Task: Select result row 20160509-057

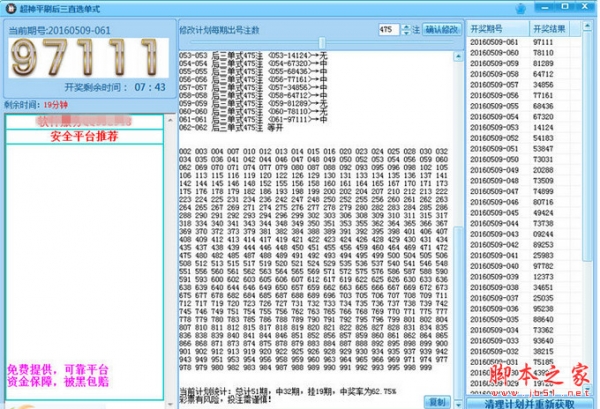Action: tap(524, 85)
